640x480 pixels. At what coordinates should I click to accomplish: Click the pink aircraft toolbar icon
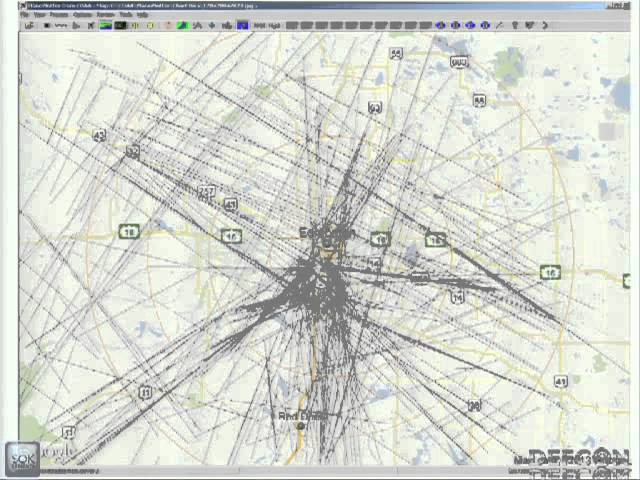click(x=168, y=26)
